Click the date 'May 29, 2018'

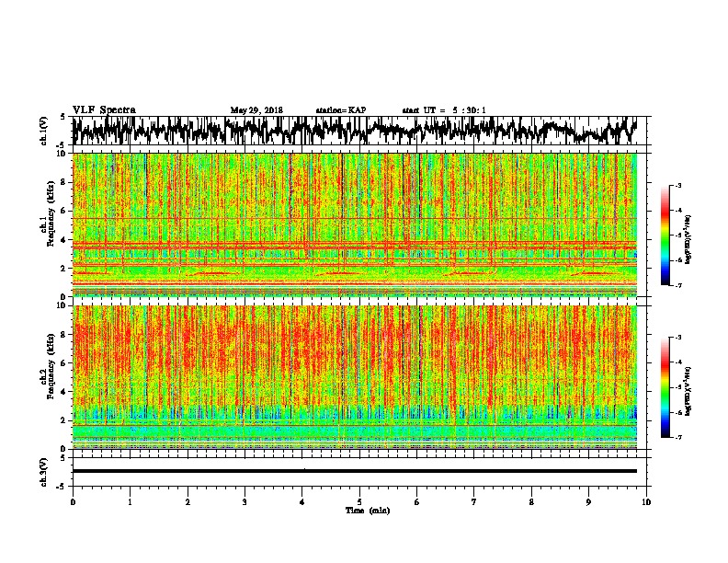pos(256,110)
